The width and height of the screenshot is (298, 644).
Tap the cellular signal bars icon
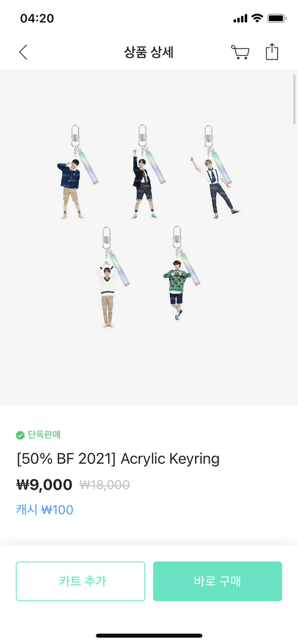(240, 19)
